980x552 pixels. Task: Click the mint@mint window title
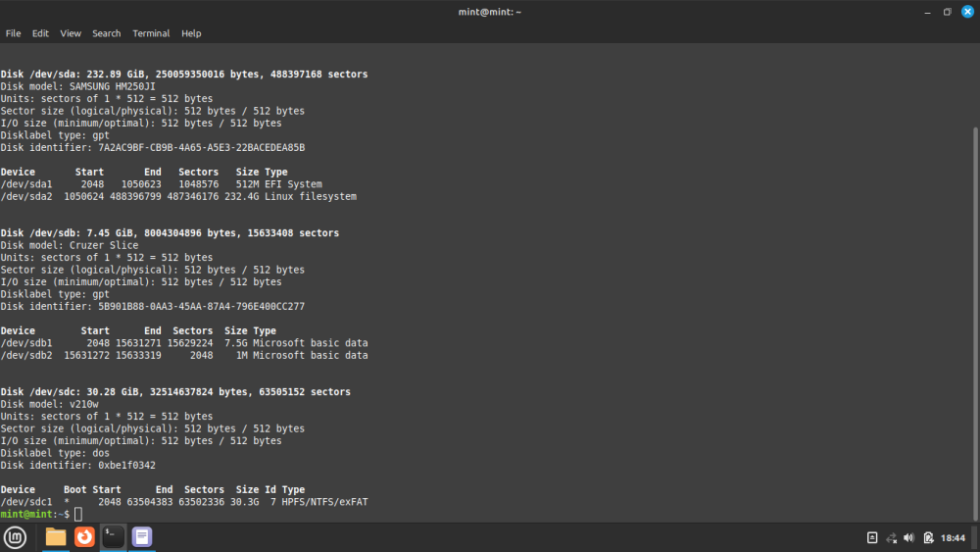click(489, 12)
